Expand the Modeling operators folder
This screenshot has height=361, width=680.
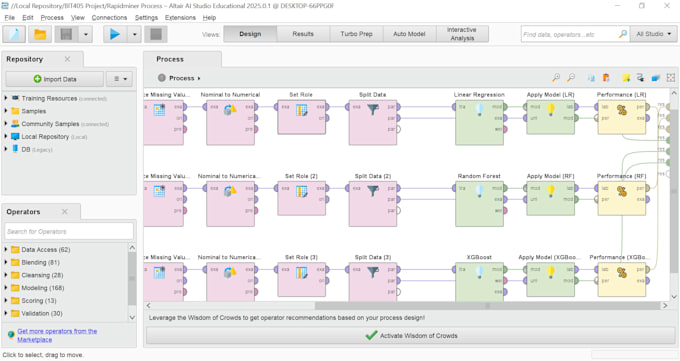tap(6, 288)
